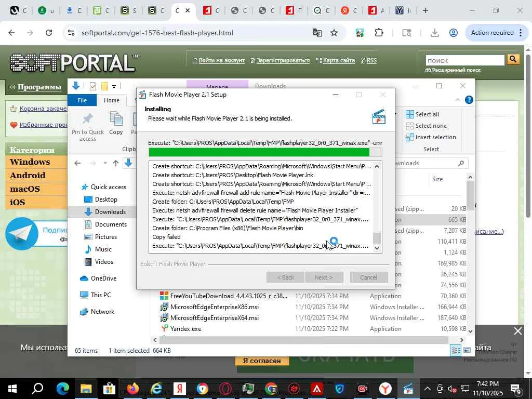Open Explorer quick access toolbar dropdown arrow
The image size is (532, 399).
click(x=114, y=87)
